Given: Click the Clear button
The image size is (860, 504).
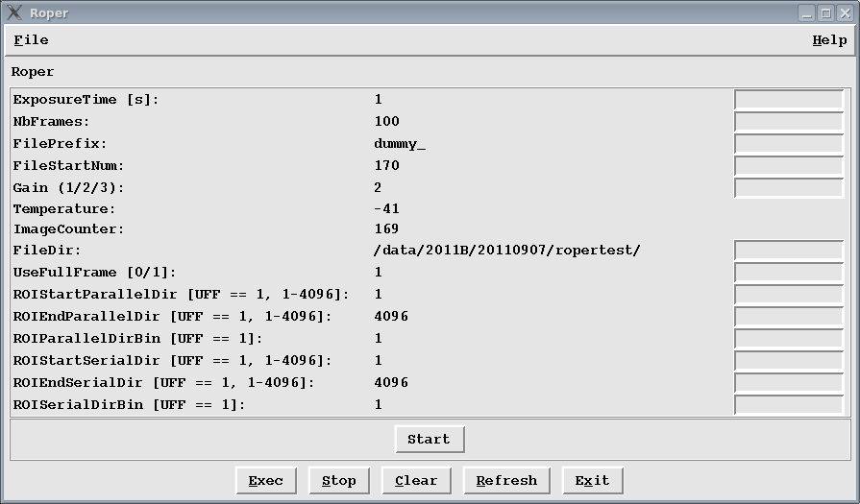Looking at the screenshot, I should click(x=416, y=480).
